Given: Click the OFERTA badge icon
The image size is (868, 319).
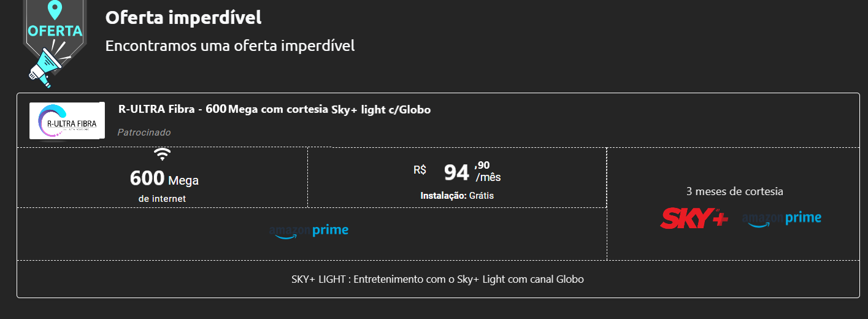Looking at the screenshot, I should point(55,31).
